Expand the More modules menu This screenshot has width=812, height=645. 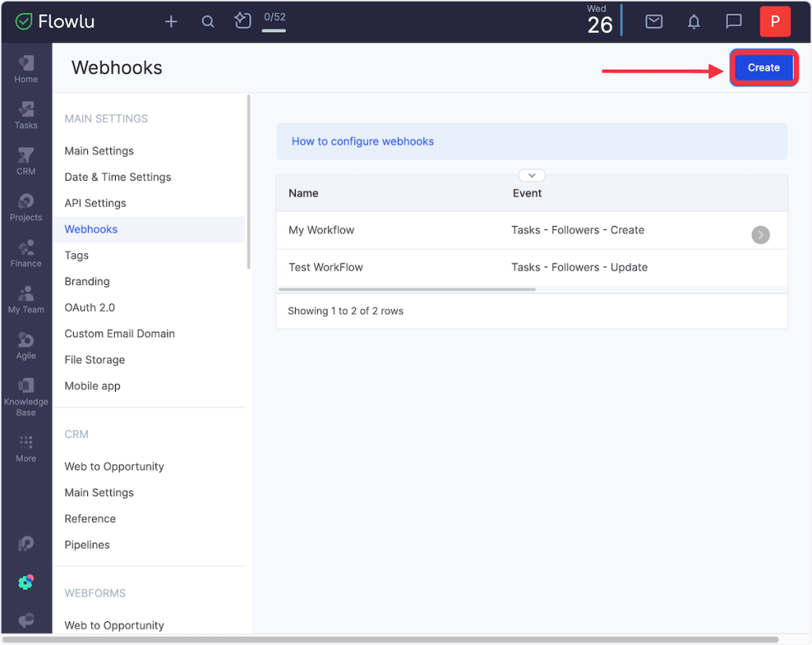[26, 448]
